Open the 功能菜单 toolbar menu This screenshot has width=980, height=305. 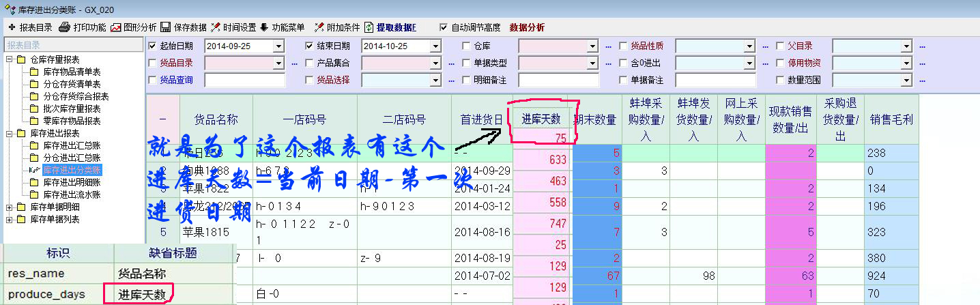(264, 27)
